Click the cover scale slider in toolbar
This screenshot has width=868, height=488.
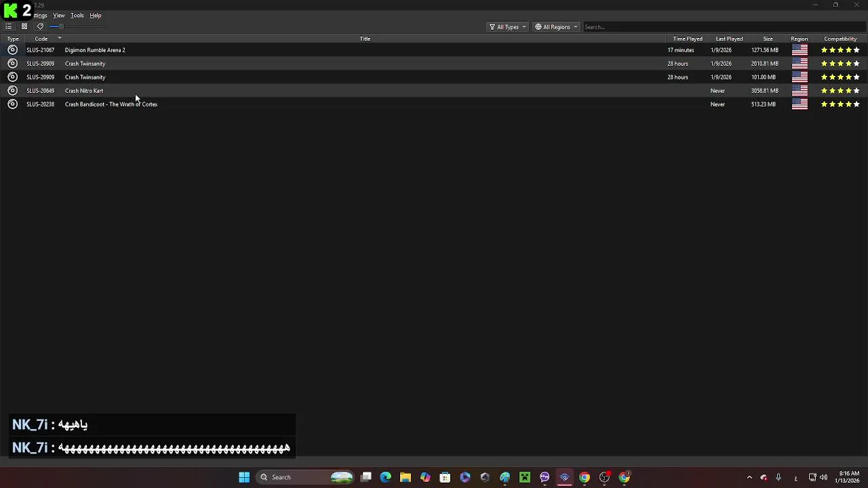tap(76, 26)
